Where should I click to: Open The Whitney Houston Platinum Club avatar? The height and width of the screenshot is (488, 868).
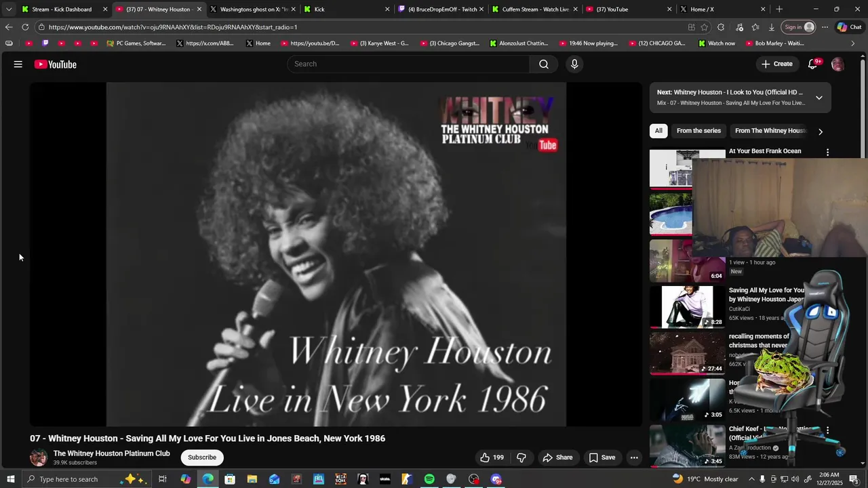[x=39, y=457]
